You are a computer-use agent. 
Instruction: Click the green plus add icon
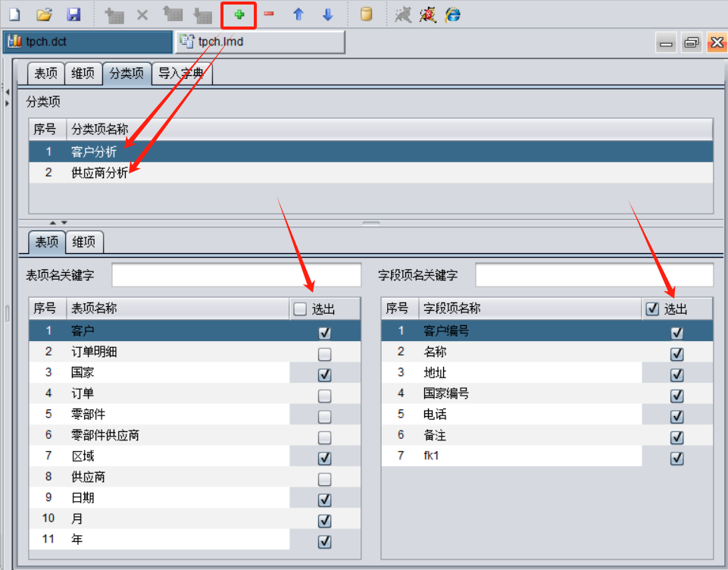click(239, 14)
